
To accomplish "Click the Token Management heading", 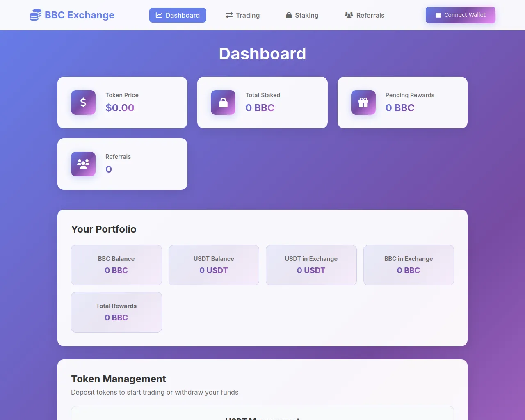I will [119, 379].
